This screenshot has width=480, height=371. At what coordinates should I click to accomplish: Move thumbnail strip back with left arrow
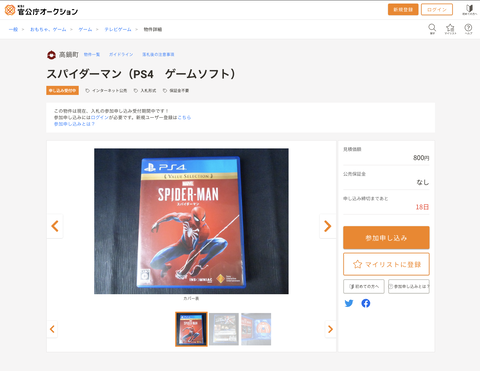click(52, 329)
